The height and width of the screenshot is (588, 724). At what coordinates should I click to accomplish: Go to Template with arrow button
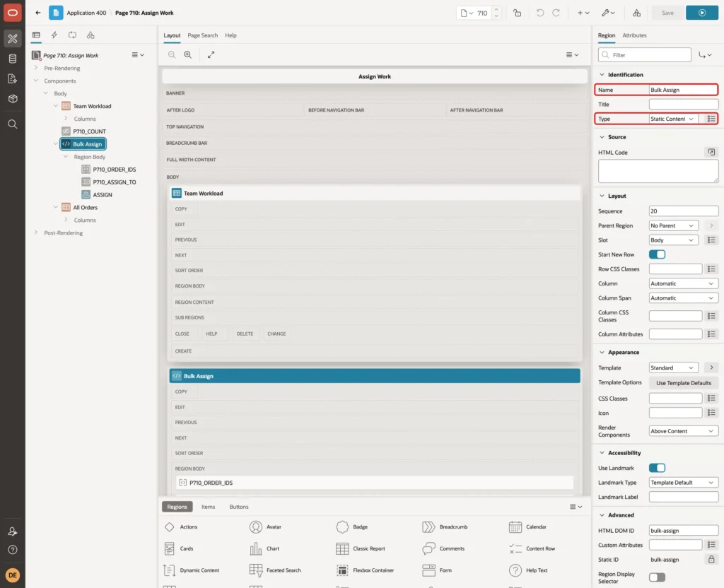(x=711, y=367)
